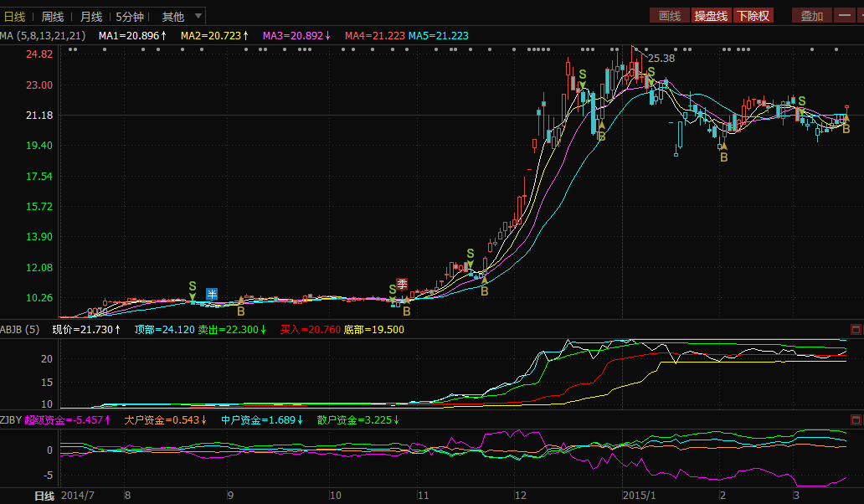Image resolution: width=864 pixels, height=504 pixels.
Task: Click the 买入=20.760 buy value
Action: pos(311,329)
